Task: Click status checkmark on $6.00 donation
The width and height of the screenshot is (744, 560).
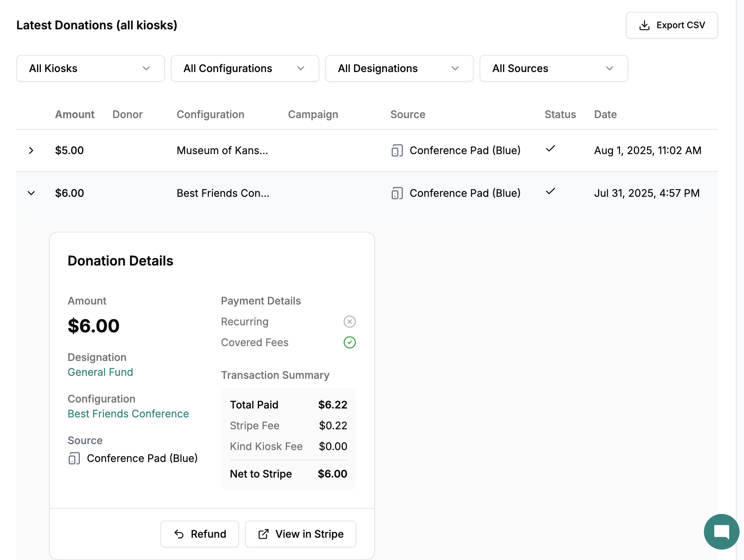Action: point(551,192)
